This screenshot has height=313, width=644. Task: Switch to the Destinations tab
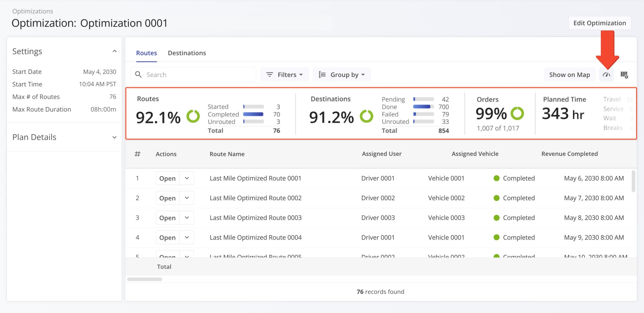click(x=187, y=53)
